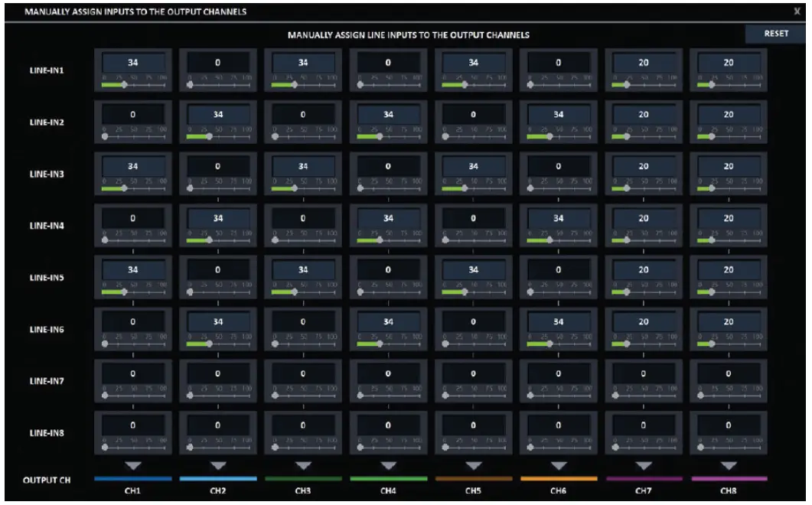Click the LINE-IN6 to CH2 slider
The height and width of the screenshot is (505, 812).
tap(218, 344)
